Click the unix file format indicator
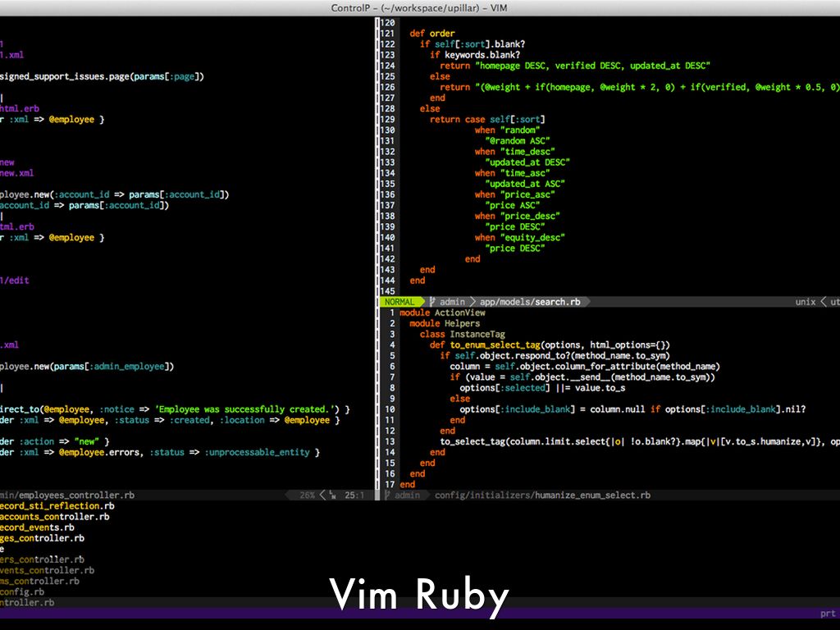 point(805,302)
